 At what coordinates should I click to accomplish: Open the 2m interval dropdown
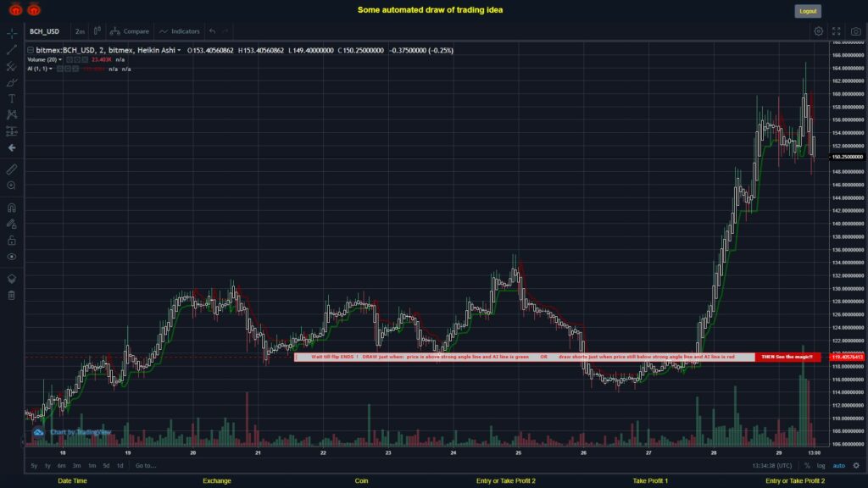point(81,31)
